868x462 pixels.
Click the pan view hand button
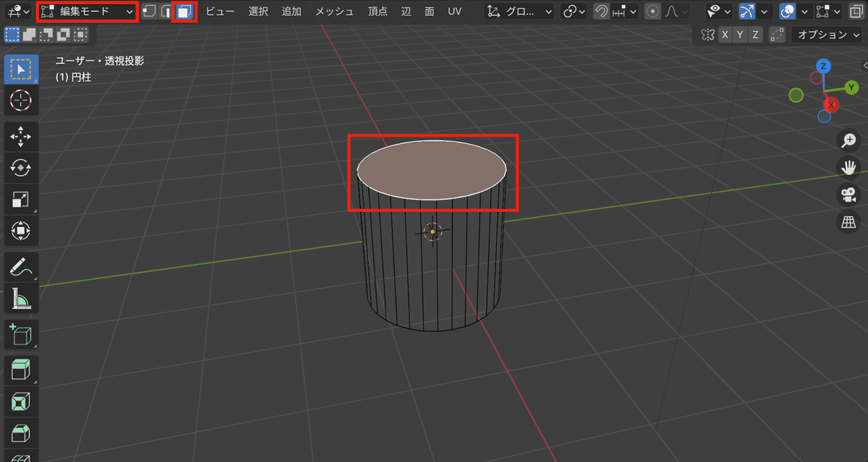tap(848, 168)
